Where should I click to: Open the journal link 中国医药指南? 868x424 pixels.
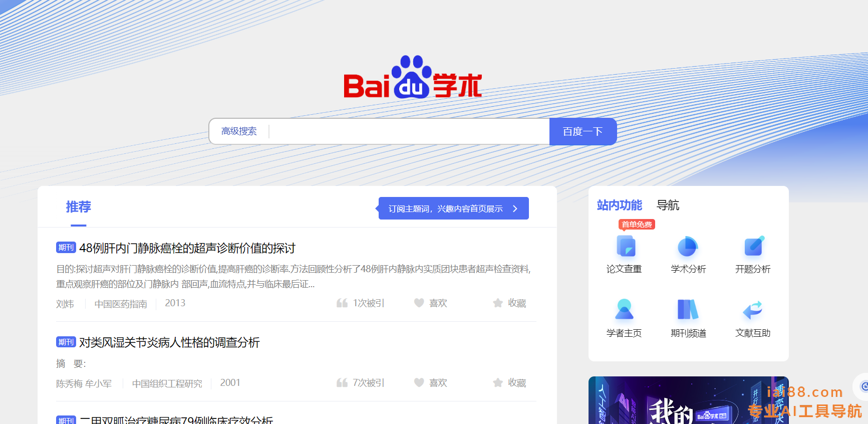(x=121, y=304)
